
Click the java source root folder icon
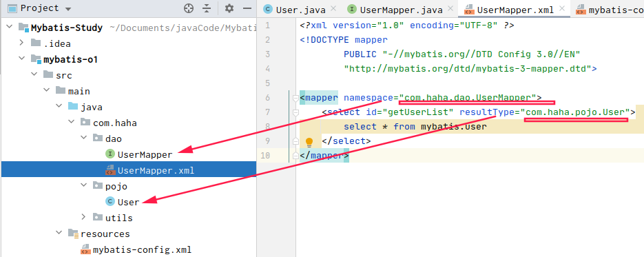point(73,107)
